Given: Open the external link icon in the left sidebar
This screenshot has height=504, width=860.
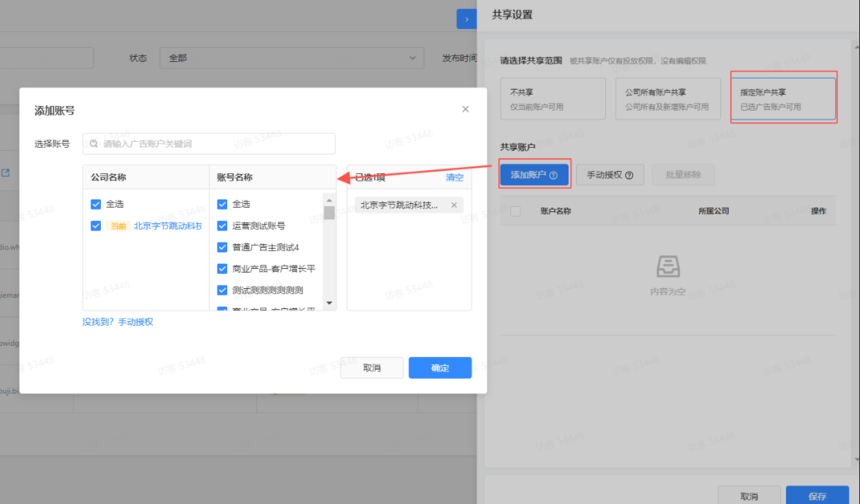Looking at the screenshot, I should 6,172.
